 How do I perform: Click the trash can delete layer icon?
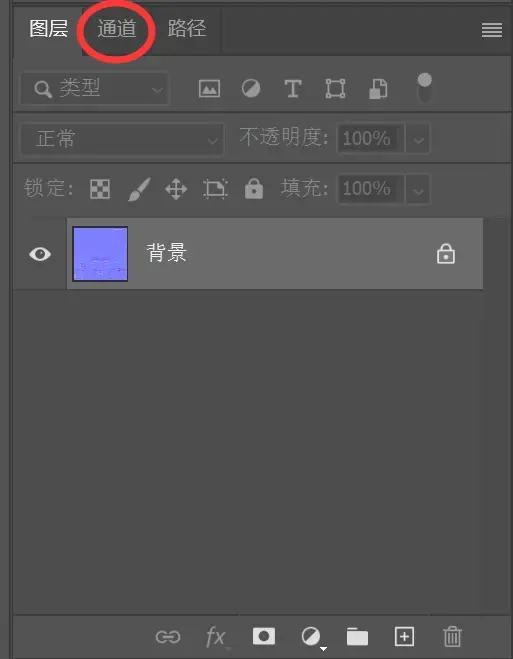(x=452, y=637)
